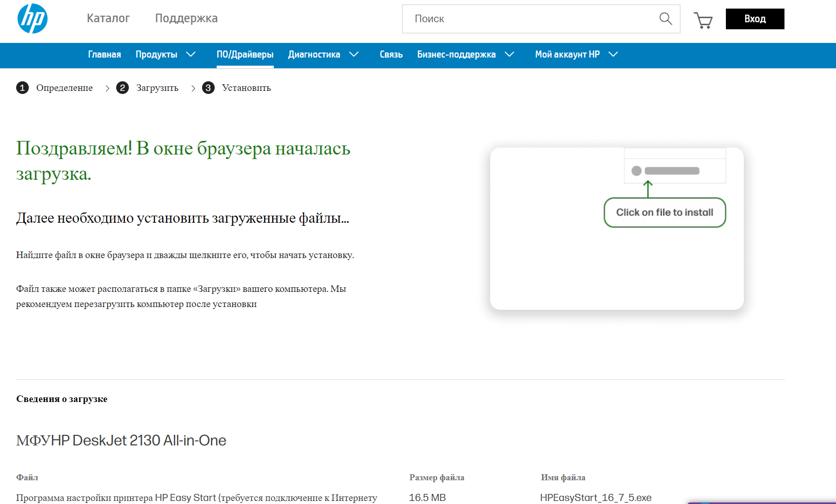Go to the Главная tab

pos(105,55)
